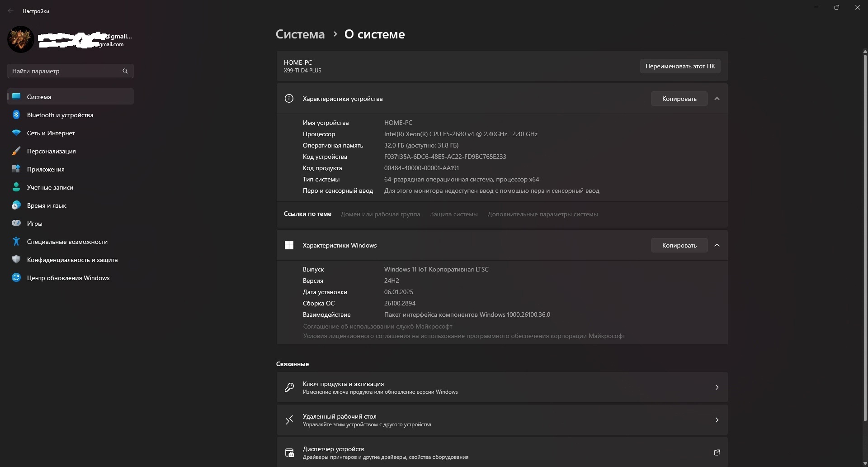This screenshot has width=868, height=467.
Task: Copy device specifications with Копировать button
Action: (x=679, y=99)
